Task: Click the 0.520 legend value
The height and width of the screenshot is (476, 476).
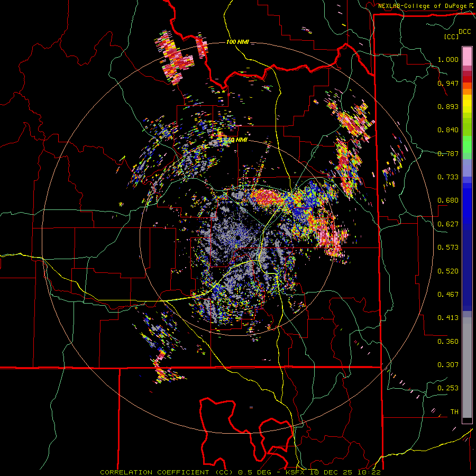Action: click(x=448, y=271)
